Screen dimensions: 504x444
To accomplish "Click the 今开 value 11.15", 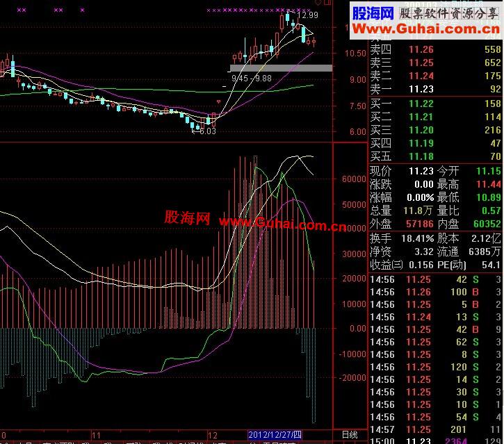I will click(x=488, y=171).
